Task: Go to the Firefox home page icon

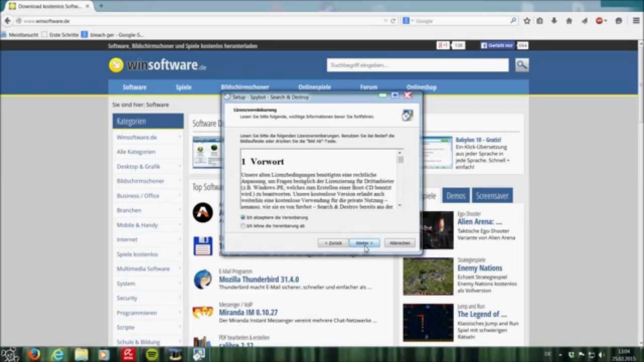Action: click(569, 21)
